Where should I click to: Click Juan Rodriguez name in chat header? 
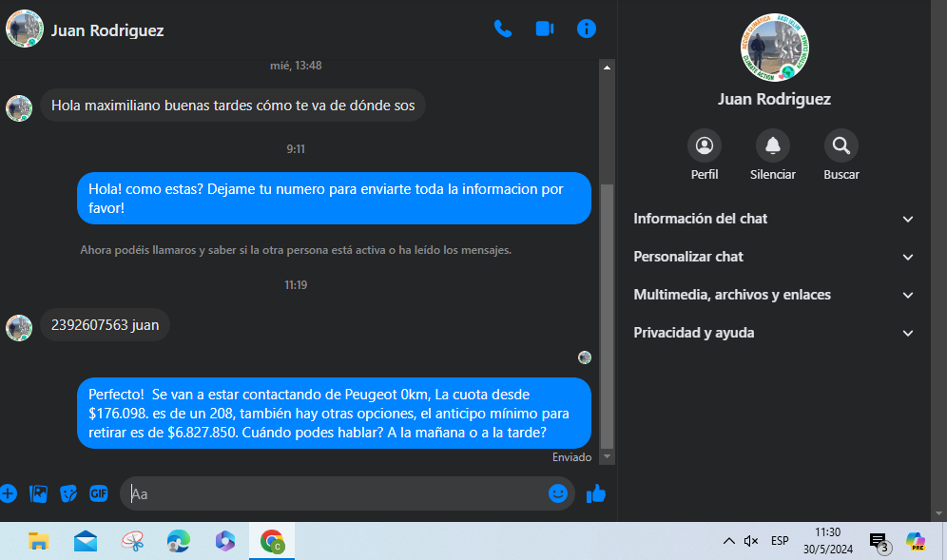106,30
